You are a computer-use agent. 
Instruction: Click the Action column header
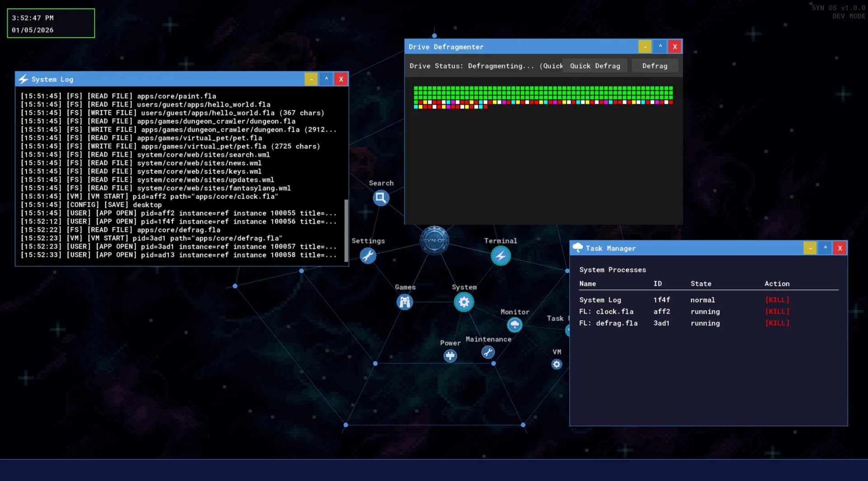(x=777, y=284)
